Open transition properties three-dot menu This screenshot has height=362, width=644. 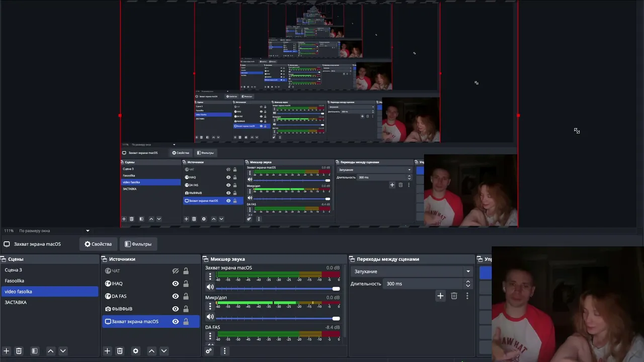coord(467,296)
